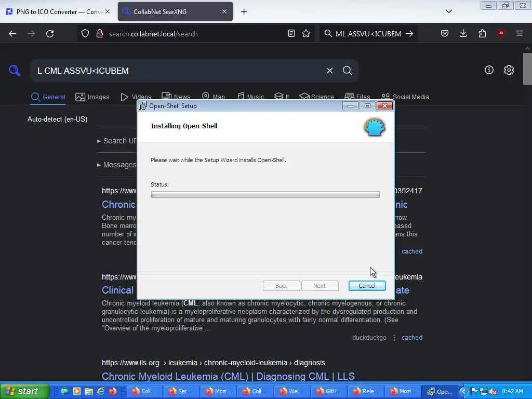Screen dimensions: 532x399
Task: Launch Firefox from quick launch
Action: coord(113,391)
